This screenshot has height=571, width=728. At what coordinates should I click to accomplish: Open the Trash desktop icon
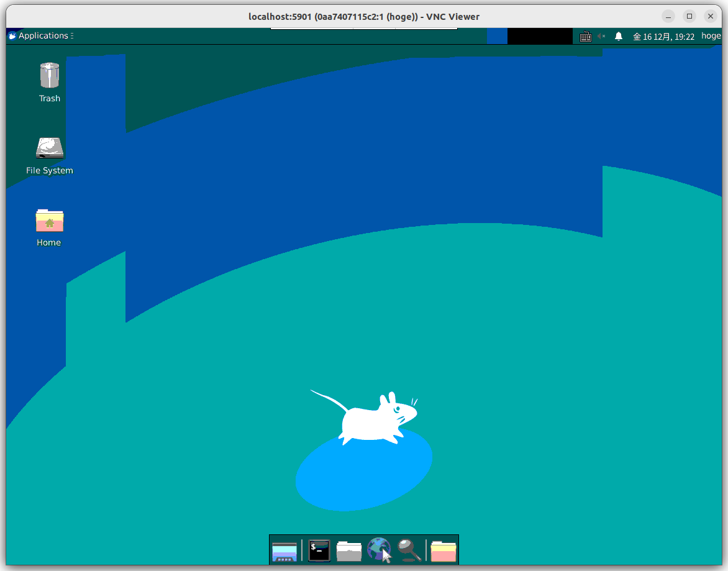pyautogui.click(x=49, y=82)
